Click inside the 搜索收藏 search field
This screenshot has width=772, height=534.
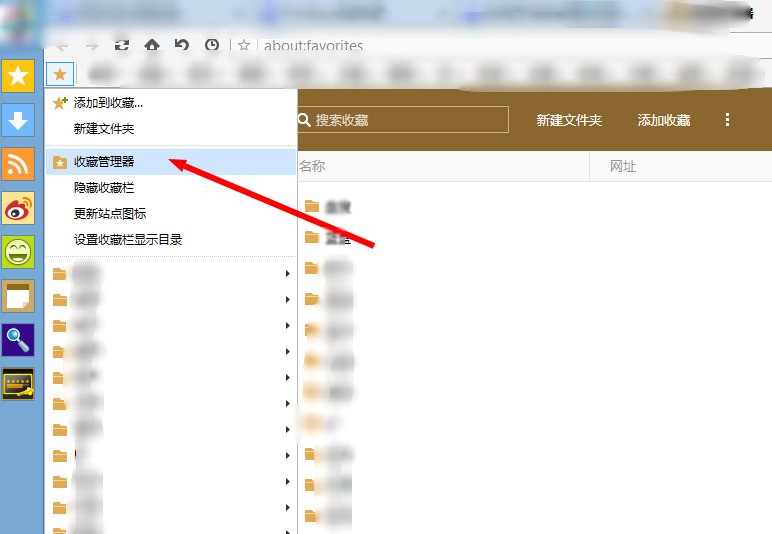click(x=403, y=120)
